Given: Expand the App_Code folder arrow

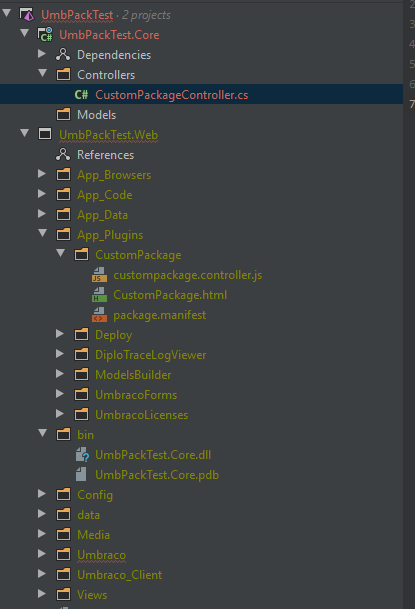Looking at the screenshot, I should tap(42, 193).
